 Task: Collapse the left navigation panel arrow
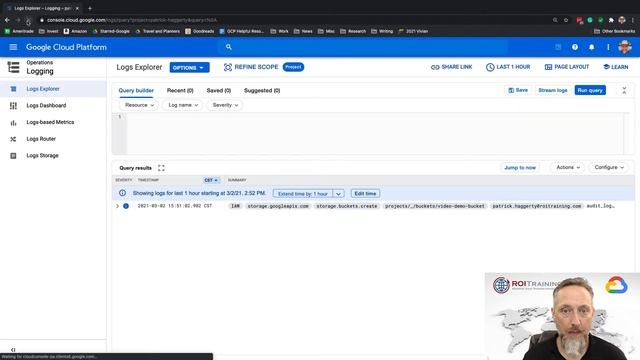pos(13,350)
